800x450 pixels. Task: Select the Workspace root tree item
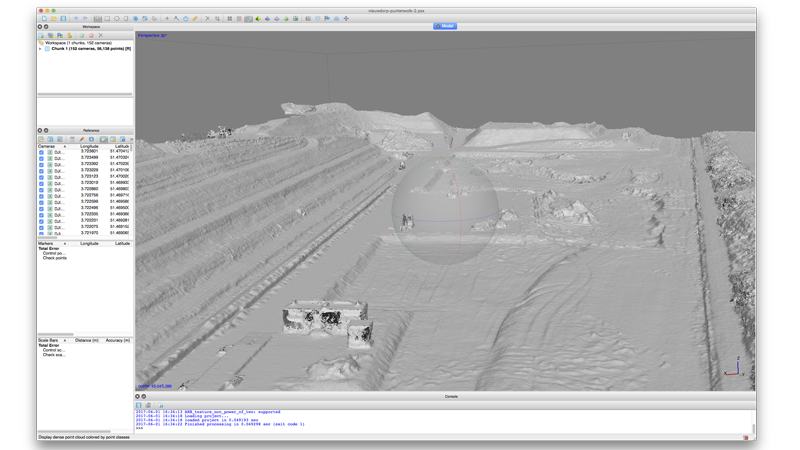tap(78, 43)
